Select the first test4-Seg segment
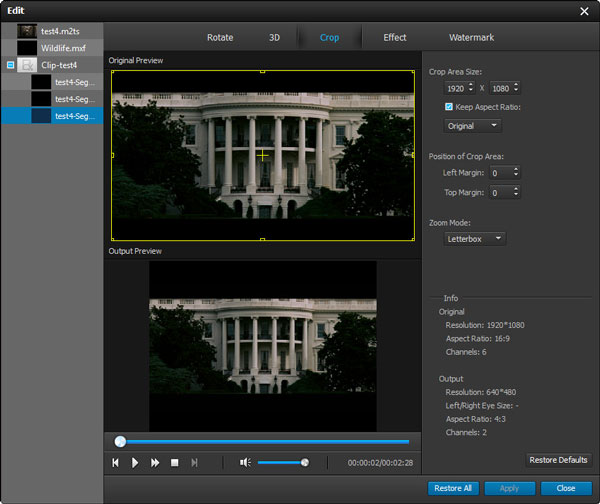The height and width of the screenshot is (504, 600). point(52,82)
